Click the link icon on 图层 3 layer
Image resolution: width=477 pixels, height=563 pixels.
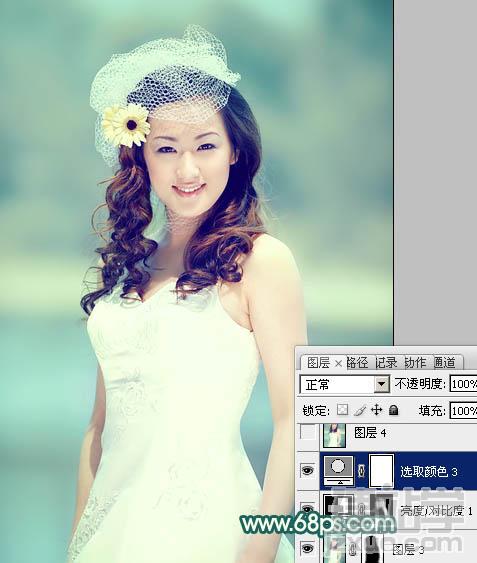click(x=353, y=549)
